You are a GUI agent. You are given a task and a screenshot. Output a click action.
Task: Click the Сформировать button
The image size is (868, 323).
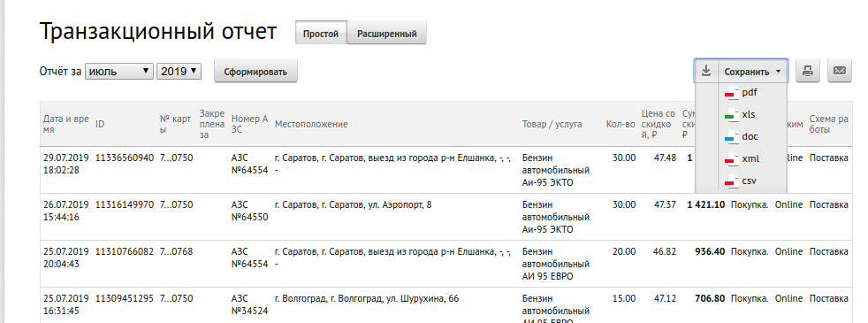click(255, 72)
